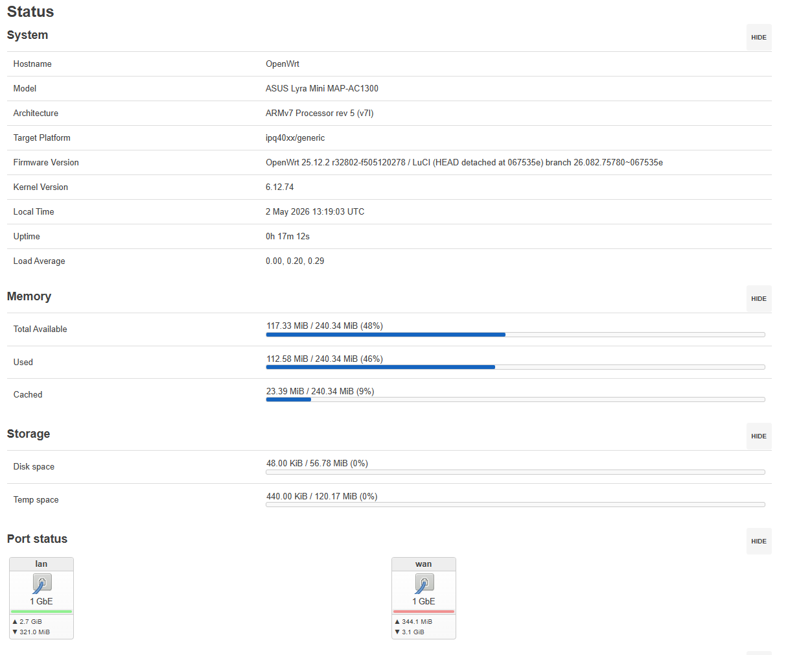This screenshot has height=655, width=812.
Task: Click the local time 2 May 2026 13:19:03 UTC
Action: 315,212
